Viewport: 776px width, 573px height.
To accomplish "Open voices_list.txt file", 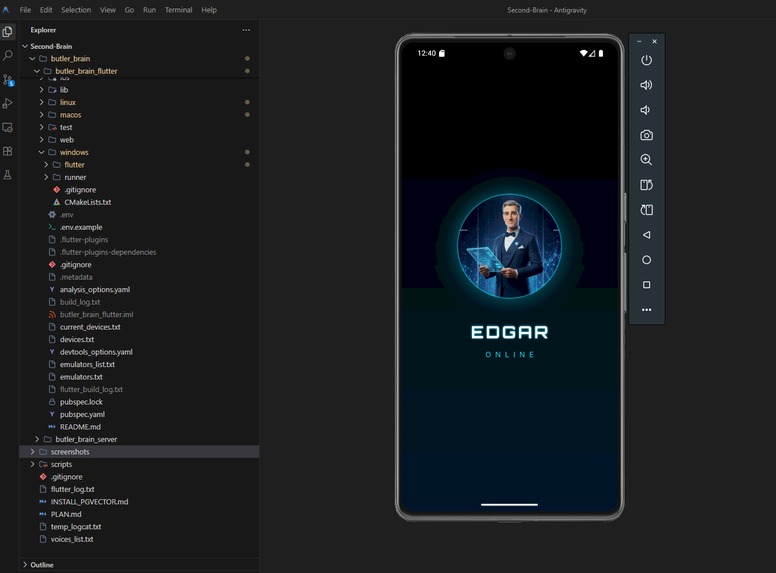I will point(139,539).
